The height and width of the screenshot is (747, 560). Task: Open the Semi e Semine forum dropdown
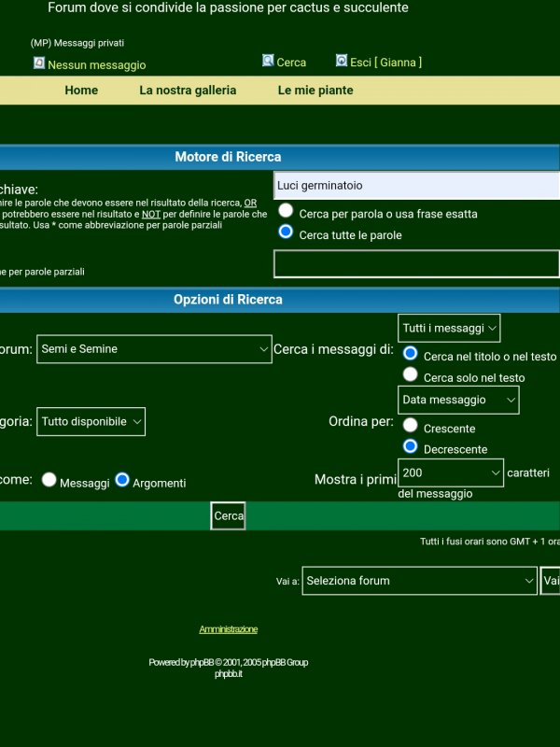point(154,349)
